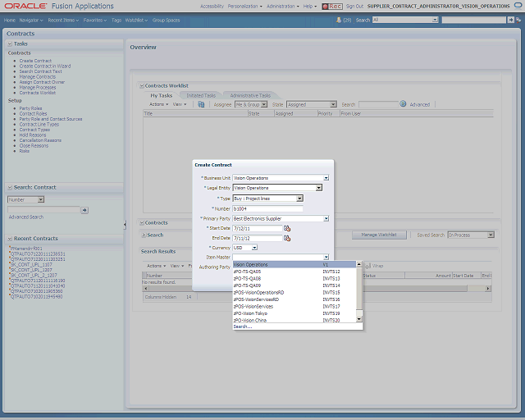Open the Currency dropdown
The width and height of the screenshot is (525, 420).
[x=254, y=248]
